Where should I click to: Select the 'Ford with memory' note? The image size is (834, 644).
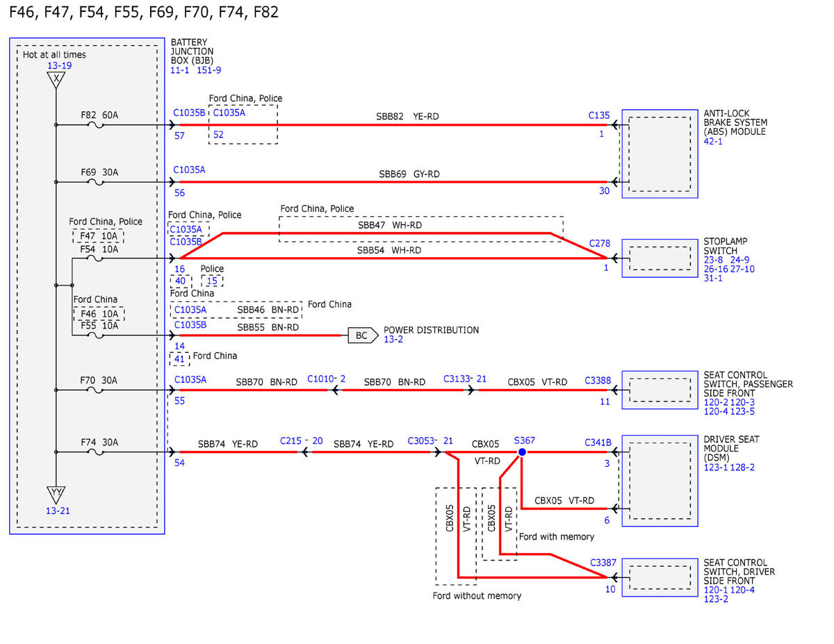pyautogui.click(x=557, y=536)
